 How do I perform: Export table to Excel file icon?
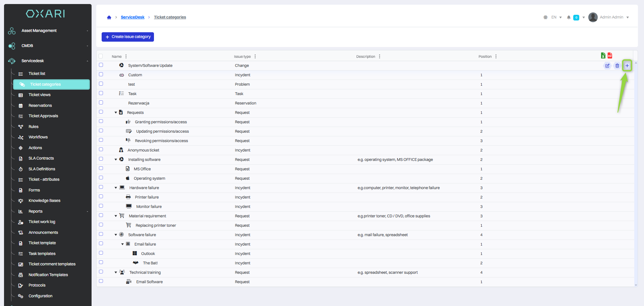pyautogui.click(x=603, y=56)
